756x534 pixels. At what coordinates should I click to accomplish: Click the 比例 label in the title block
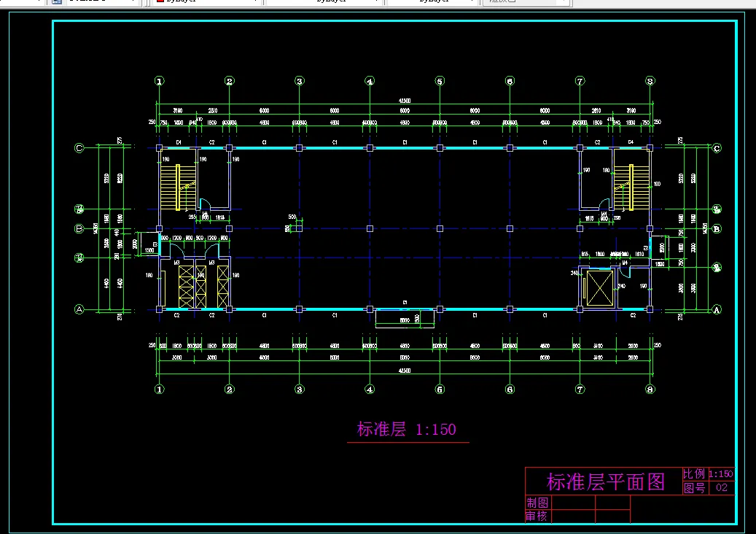[x=694, y=473]
